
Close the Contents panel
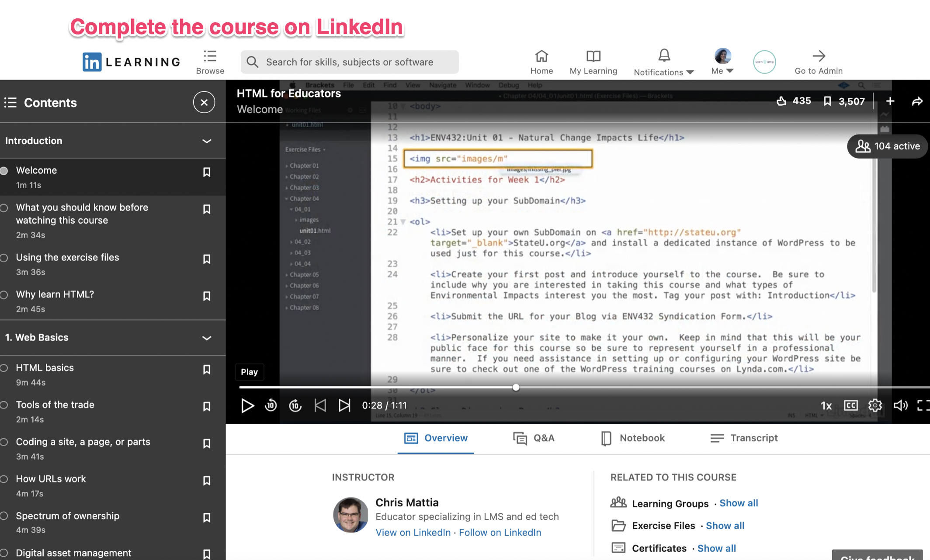click(204, 102)
